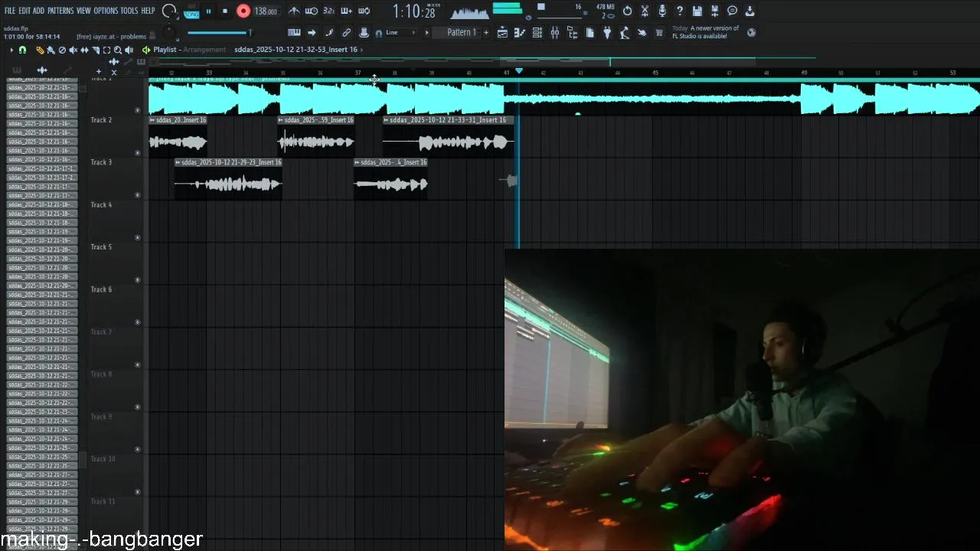This screenshot has width=980, height=551.
Task: Select the playlist Slice tool
Action: (x=96, y=50)
